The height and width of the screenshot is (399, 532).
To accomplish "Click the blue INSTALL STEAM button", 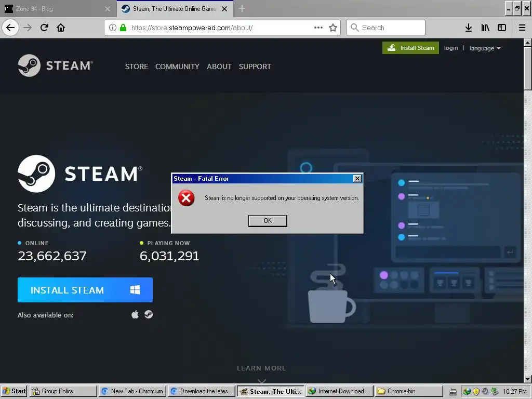I will [x=85, y=290].
